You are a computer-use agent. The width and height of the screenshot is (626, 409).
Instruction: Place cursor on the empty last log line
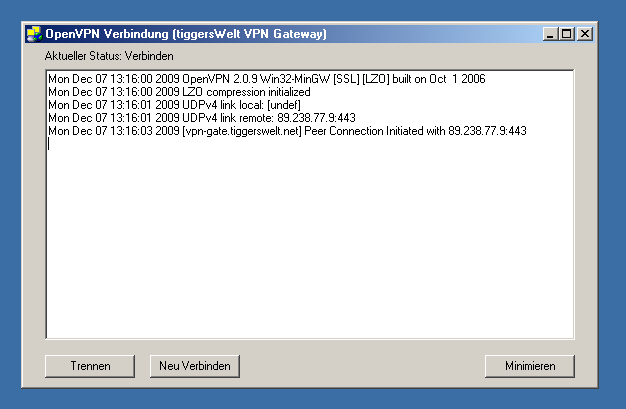[310, 144]
